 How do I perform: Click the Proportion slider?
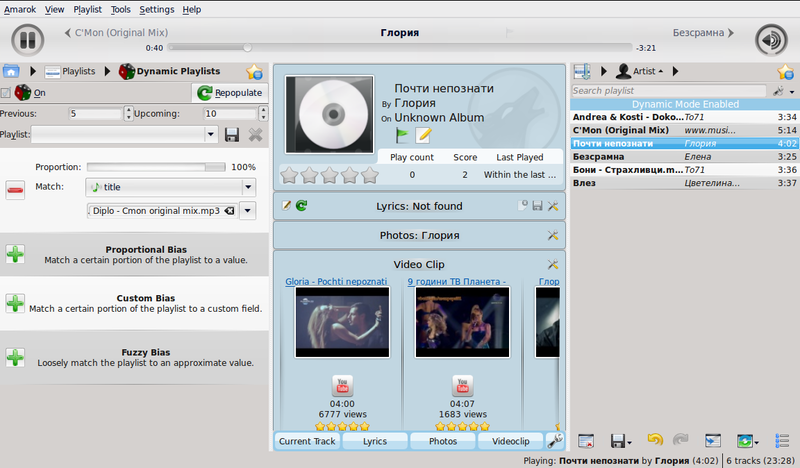156,167
